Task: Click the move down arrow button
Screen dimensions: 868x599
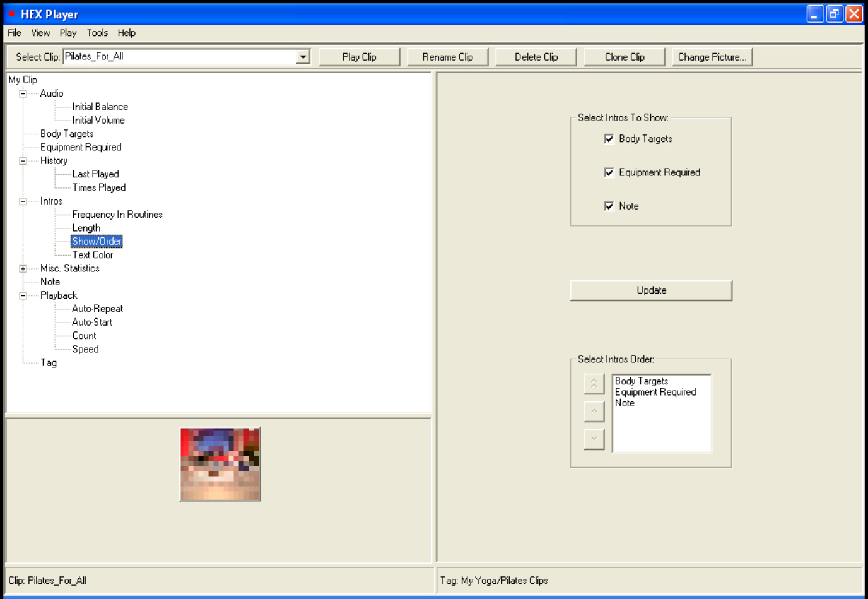Action: [594, 439]
